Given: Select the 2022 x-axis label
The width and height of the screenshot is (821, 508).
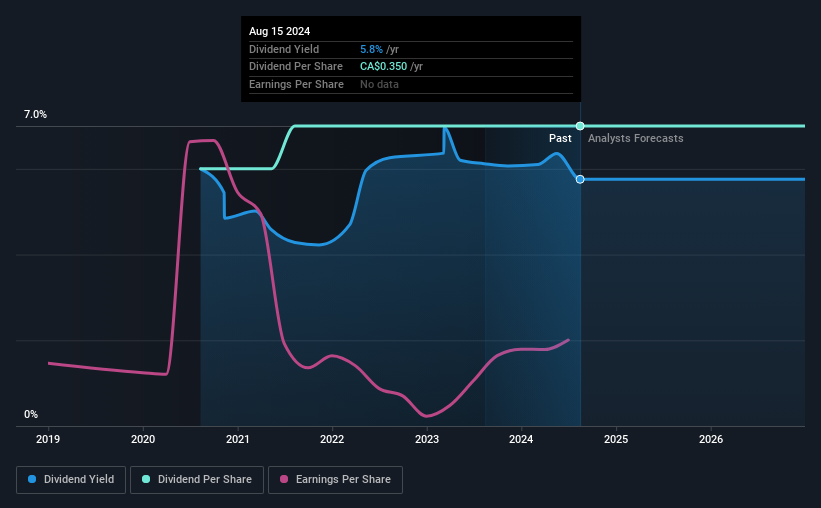Looking at the screenshot, I should (x=332, y=439).
